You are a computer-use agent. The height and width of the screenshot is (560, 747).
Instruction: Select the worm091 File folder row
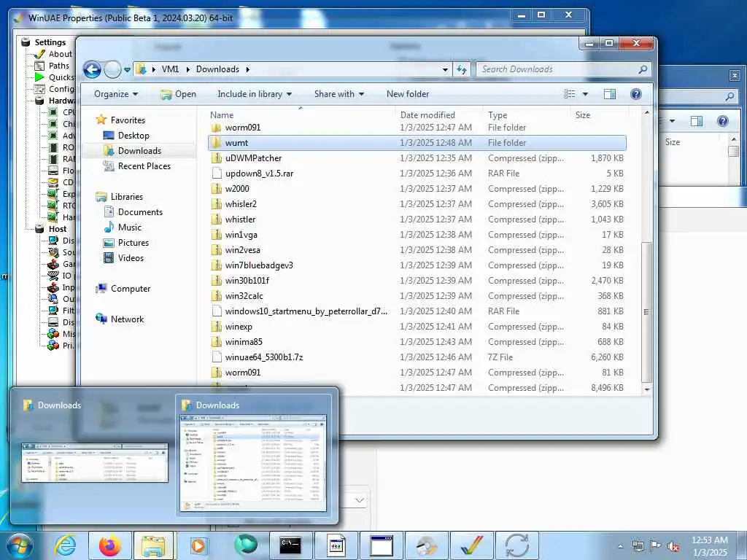point(417,128)
